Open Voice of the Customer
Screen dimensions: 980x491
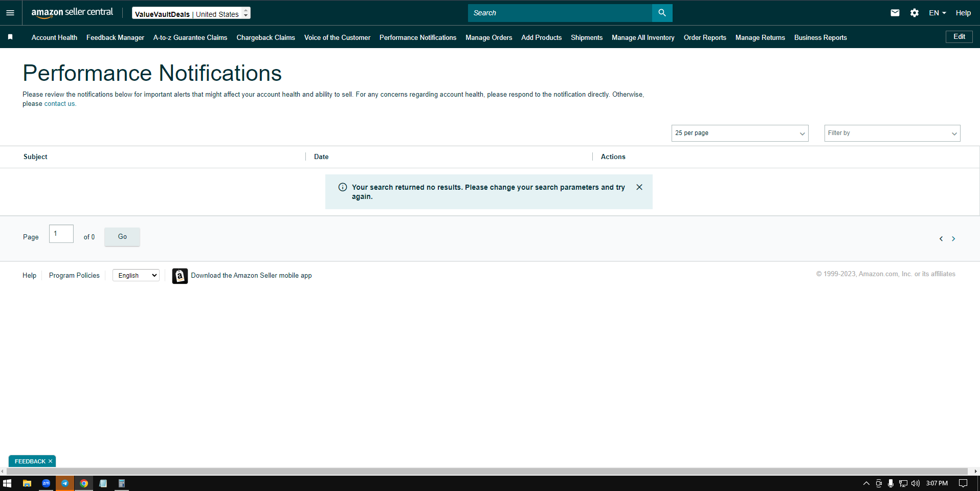pos(337,37)
